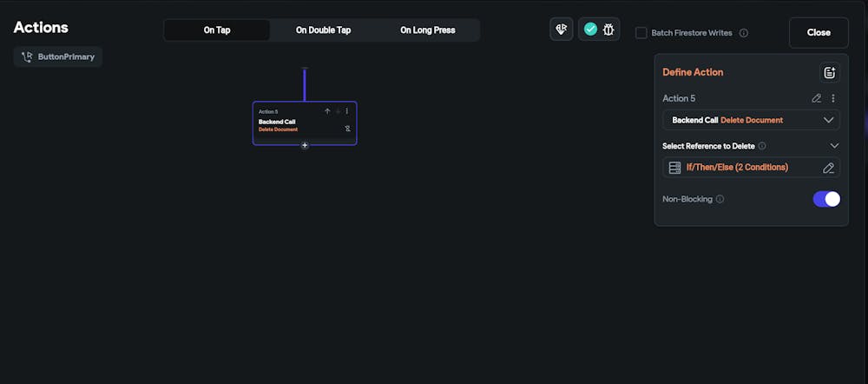The height and width of the screenshot is (384, 868).
Task: Open the bug debug icon
Action: click(608, 30)
